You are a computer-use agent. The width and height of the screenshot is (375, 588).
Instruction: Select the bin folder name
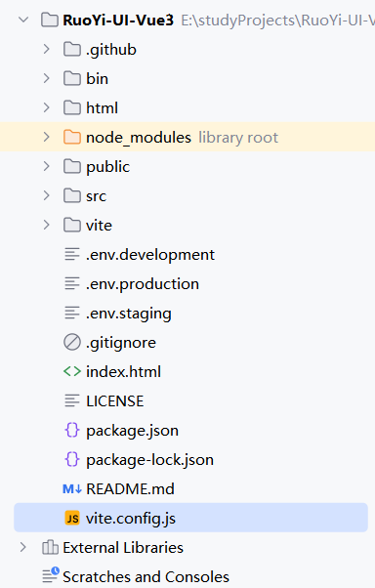click(x=97, y=79)
